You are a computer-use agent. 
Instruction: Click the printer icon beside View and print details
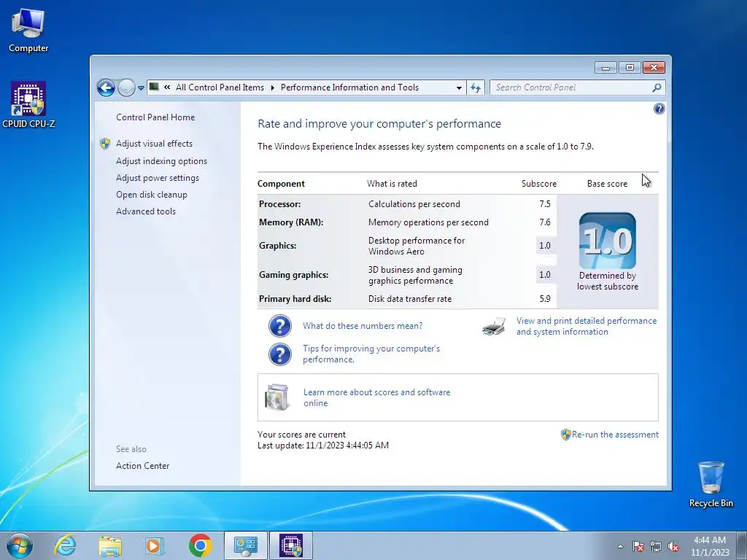pos(494,327)
